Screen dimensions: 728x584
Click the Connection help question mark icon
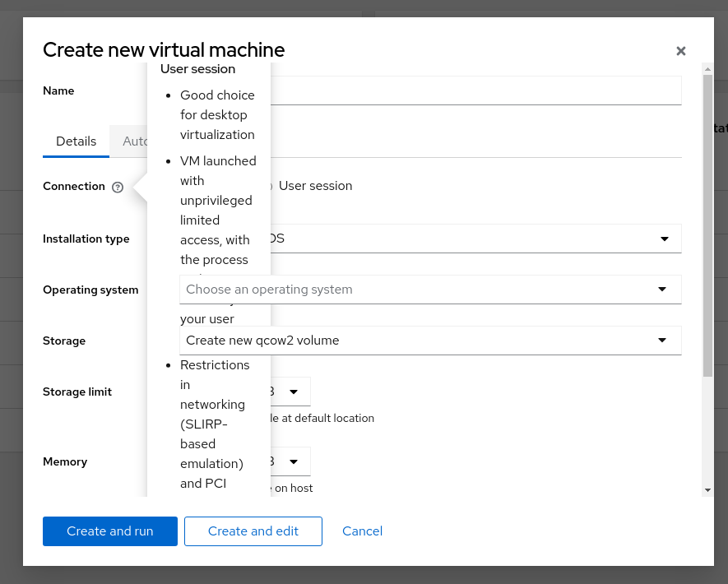pyautogui.click(x=117, y=187)
